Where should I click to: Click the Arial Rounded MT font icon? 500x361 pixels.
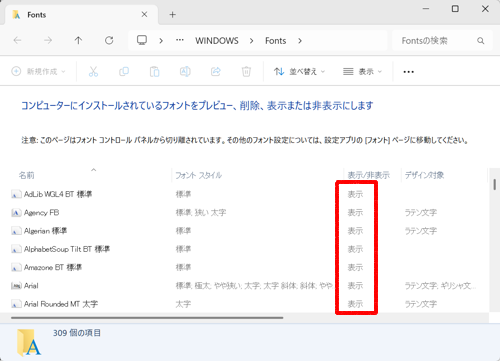click(x=16, y=304)
